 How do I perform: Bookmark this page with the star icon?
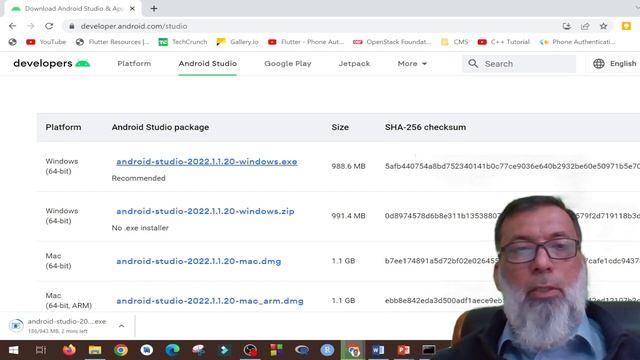pyautogui.click(x=603, y=26)
